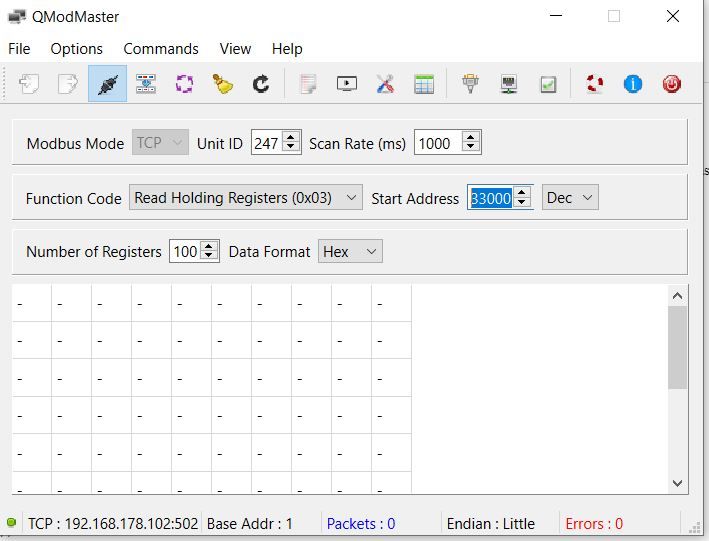Open the Help menu
This screenshot has height=541, width=709.
(287, 48)
